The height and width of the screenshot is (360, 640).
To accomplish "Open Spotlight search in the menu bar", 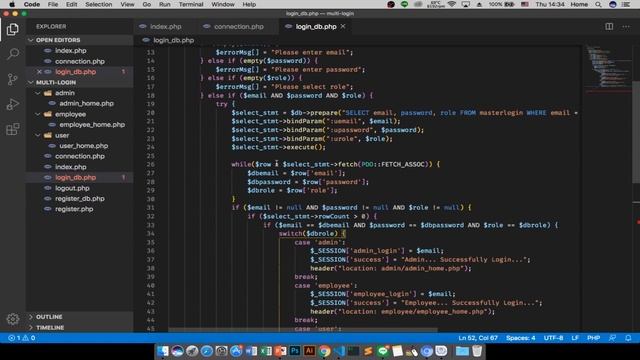I will point(598,4).
